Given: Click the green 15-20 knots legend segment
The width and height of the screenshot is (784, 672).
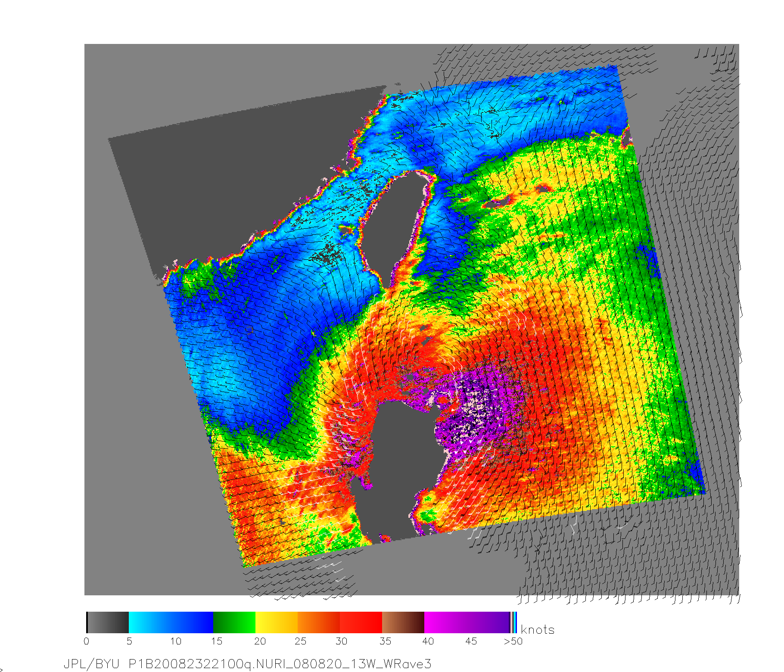Looking at the screenshot, I should pos(234,622).
